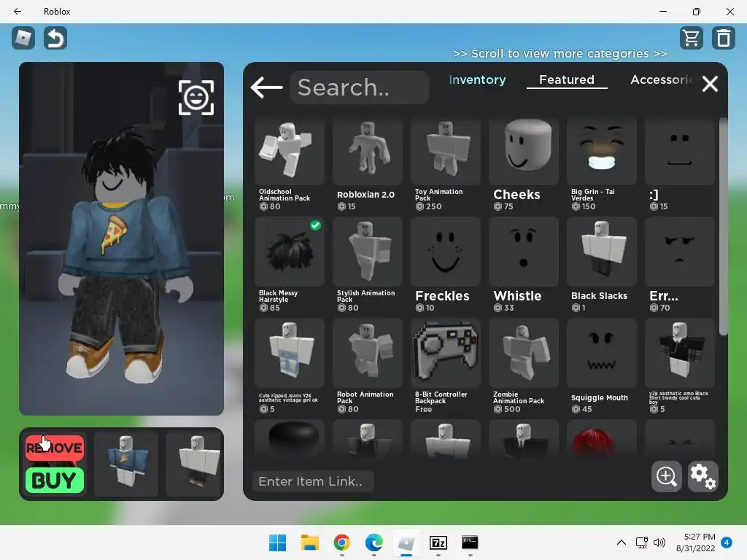The image size is (747, 560).
Task: Open the catalog settings gears icon
Action: (703, 476)
